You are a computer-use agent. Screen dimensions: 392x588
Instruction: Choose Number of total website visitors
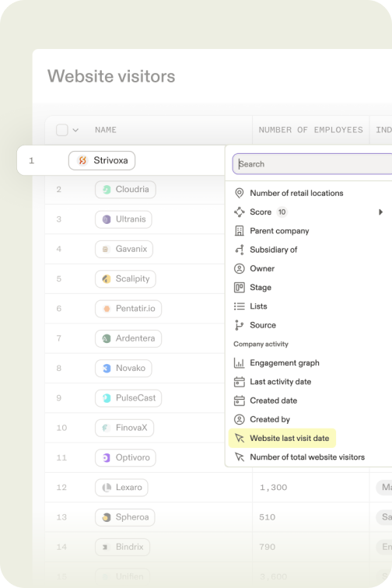pos(307,457)
